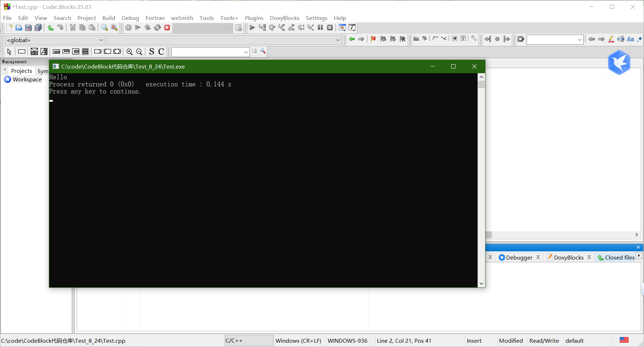Click Workspace in the Management panel
The height and width of the screenshot is (347, 644).
26,79
